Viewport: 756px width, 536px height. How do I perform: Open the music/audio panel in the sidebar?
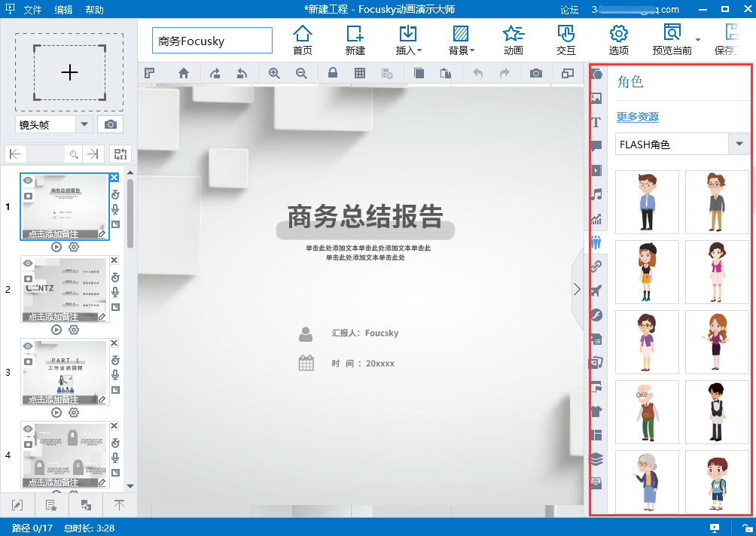596,194
